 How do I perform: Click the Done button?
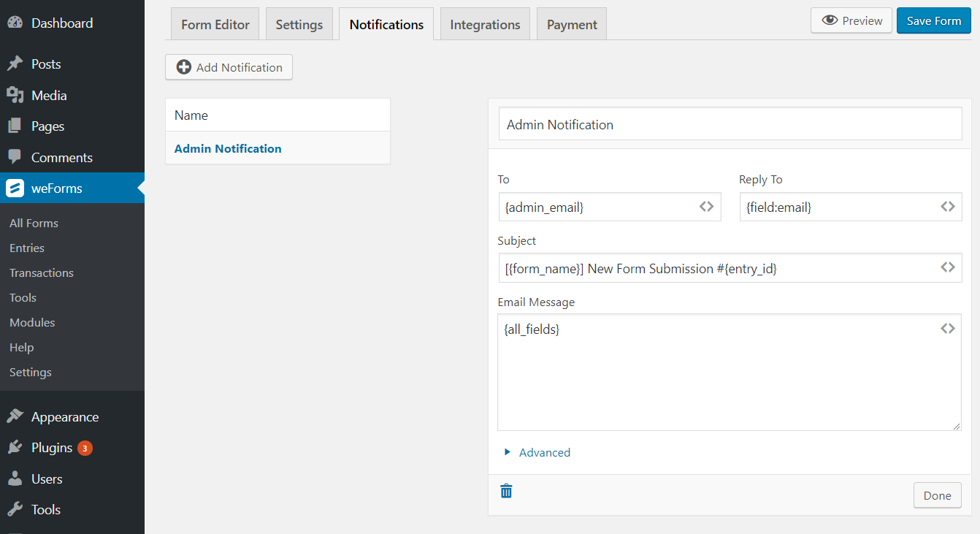(x=937, y=495)
